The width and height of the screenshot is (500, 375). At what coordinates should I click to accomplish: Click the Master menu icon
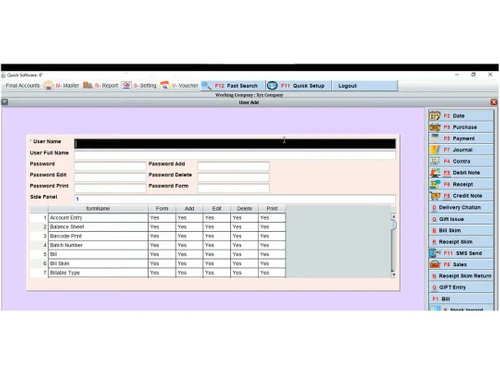[x=48, y=85]
